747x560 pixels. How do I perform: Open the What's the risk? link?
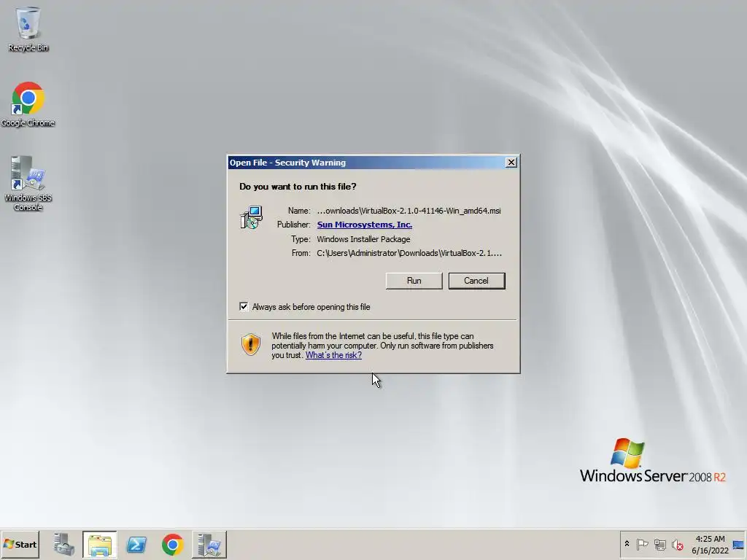(333, 355)
